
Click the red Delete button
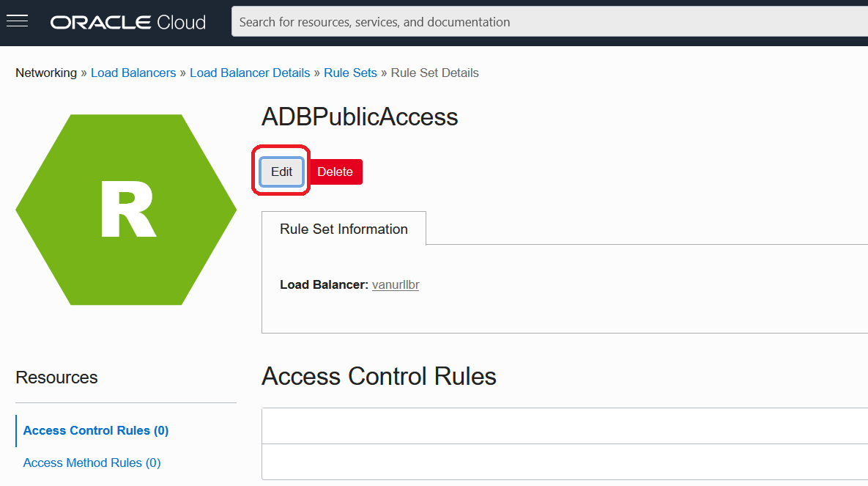[335, 172]
